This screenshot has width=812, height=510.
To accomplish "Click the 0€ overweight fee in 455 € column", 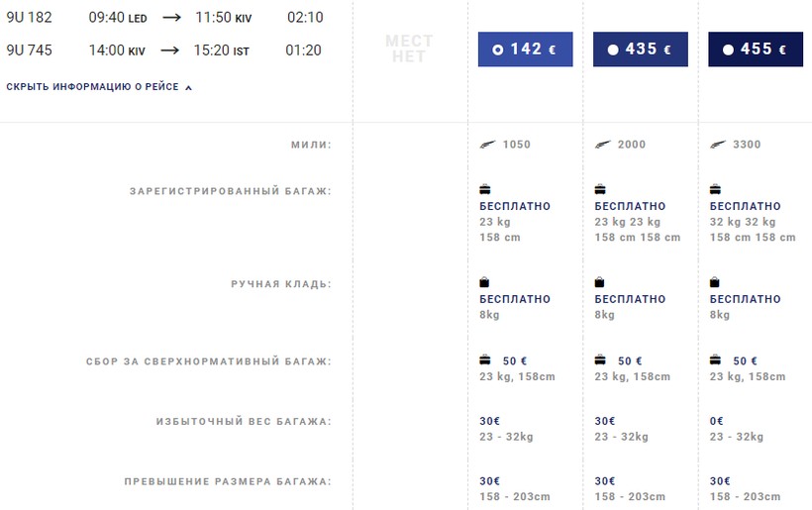I will [x=717, y=421].
